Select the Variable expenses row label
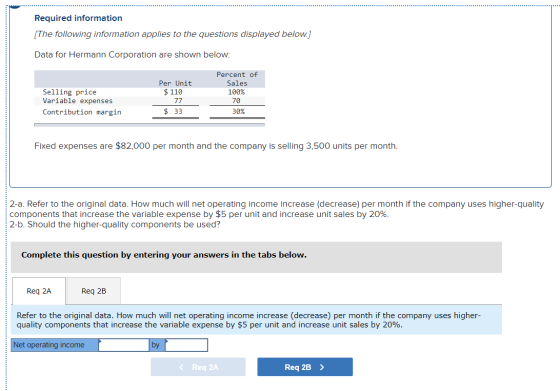560x391 pixels. coord(78,101)
